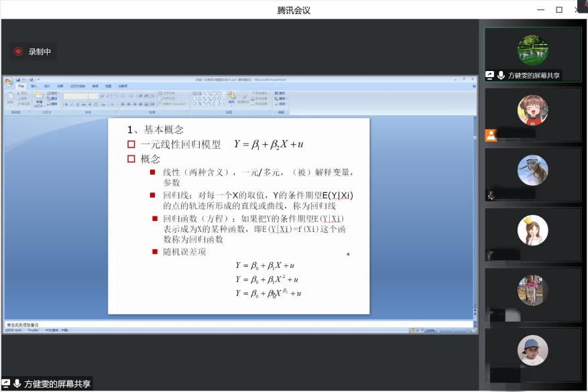Click the screen share icon in presenter tile
Screen dimensions: 588x392
pos(489,76)
